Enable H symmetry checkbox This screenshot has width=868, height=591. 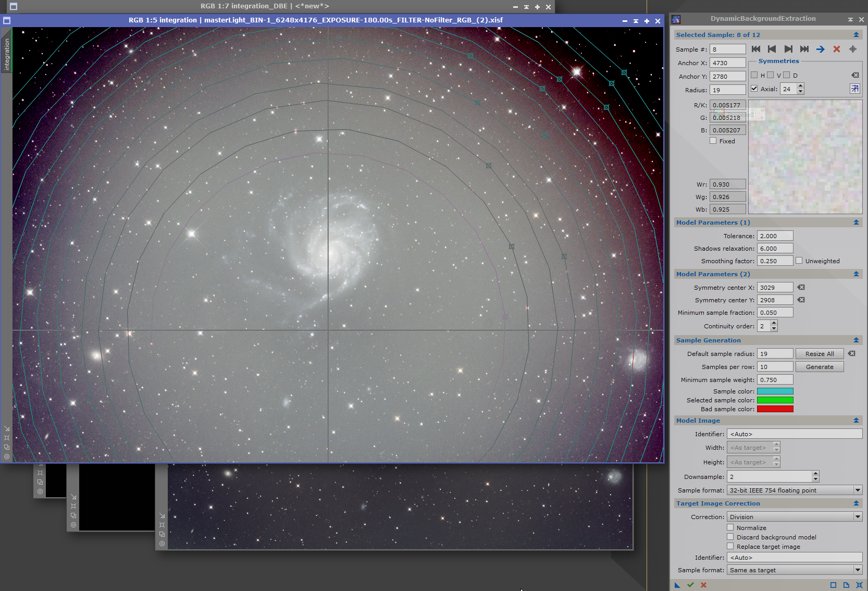tap(754, 75)
